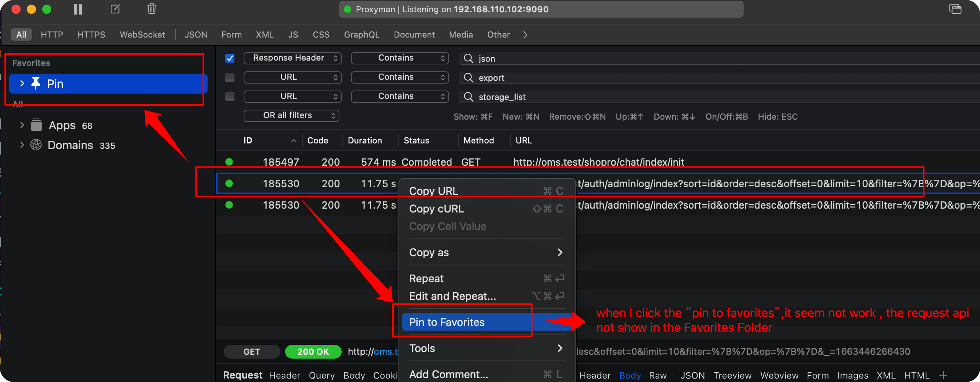Add a new response tab with plus icon
This screenshot has height=382, width=980.
click(x=943, y=375)
